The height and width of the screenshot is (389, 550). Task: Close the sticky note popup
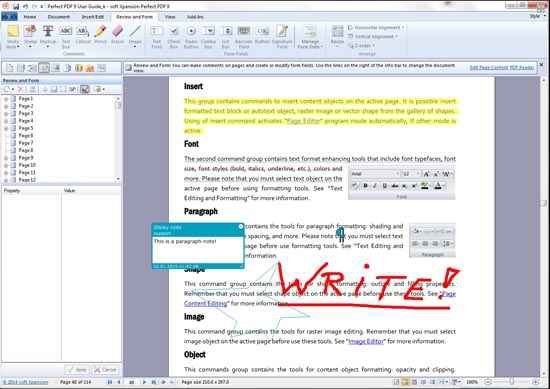point(241,227)
